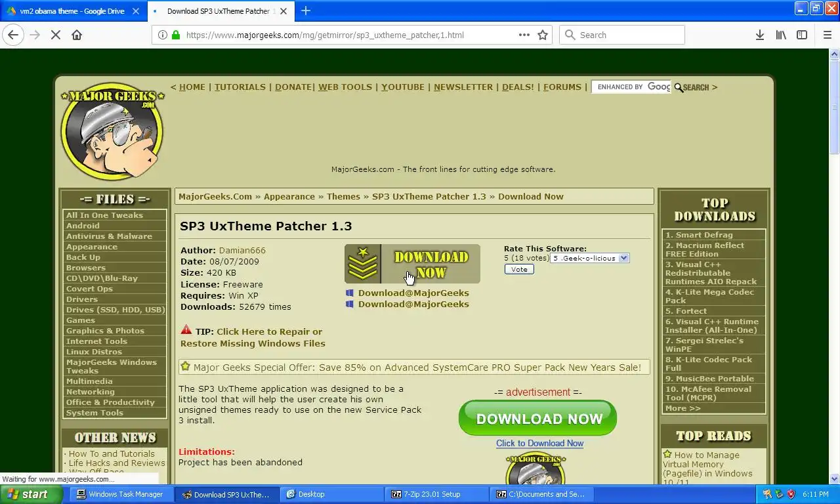Image resolution: width=840 pixels, height=504 pixels.
Task: Click the grayed Forward arrow button
Action: click(35, 35)
